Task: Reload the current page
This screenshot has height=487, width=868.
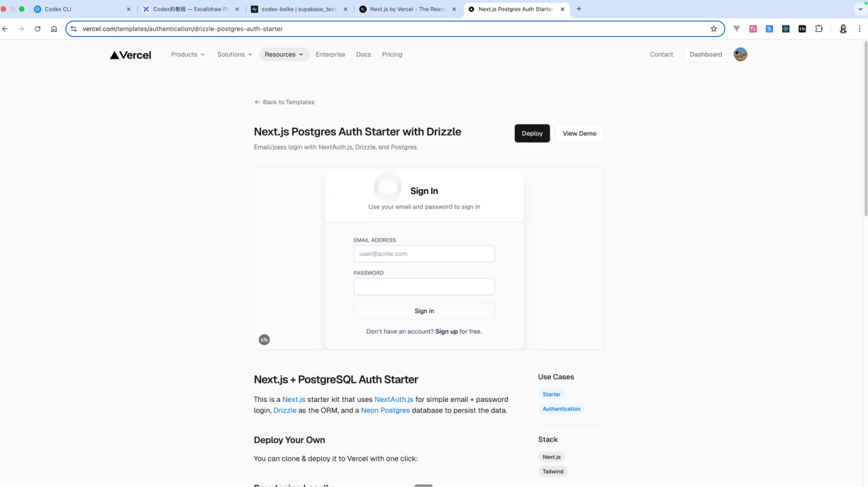Action: [38, 29]
